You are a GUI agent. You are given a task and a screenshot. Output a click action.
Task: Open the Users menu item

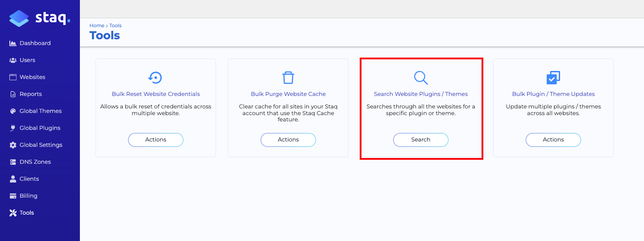27,60
